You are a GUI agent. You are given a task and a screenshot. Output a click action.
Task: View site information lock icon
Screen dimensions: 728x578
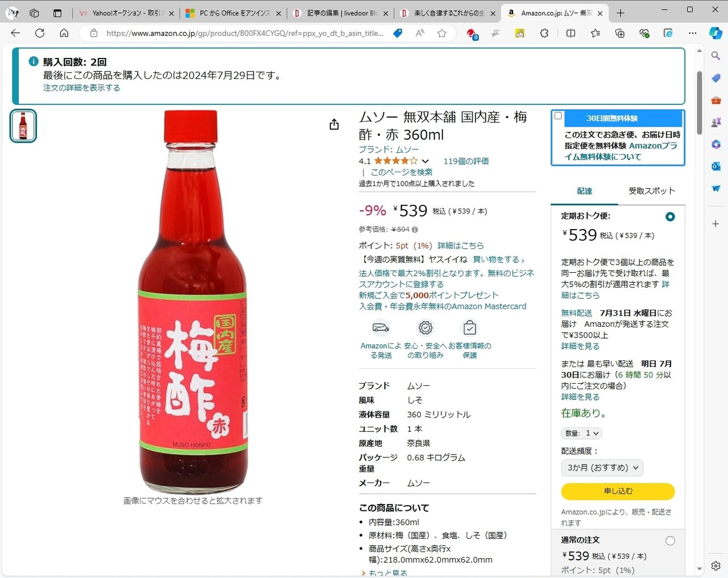(x=94, y=33)
